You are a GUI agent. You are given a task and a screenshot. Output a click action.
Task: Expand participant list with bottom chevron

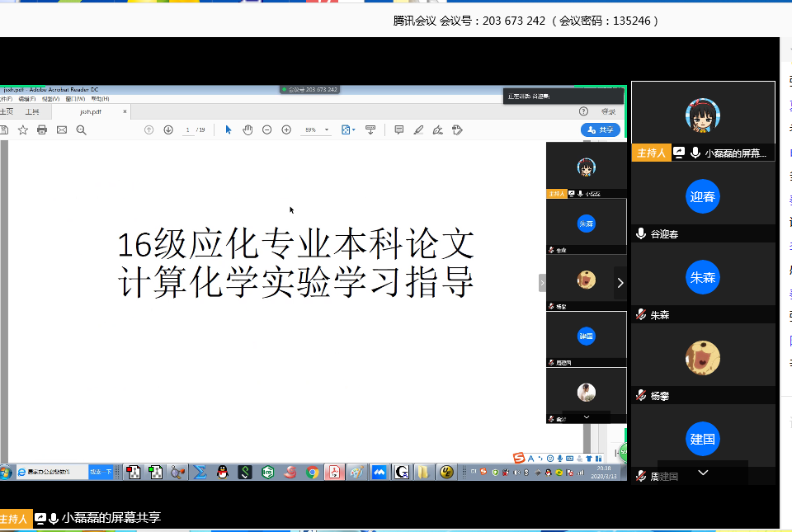coord(703,473)
